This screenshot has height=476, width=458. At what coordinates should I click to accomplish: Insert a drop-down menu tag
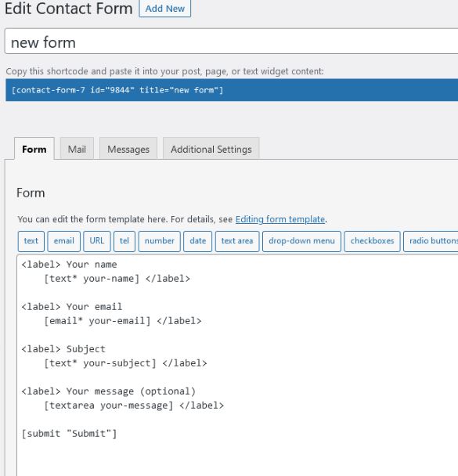(x=301, y=241)
